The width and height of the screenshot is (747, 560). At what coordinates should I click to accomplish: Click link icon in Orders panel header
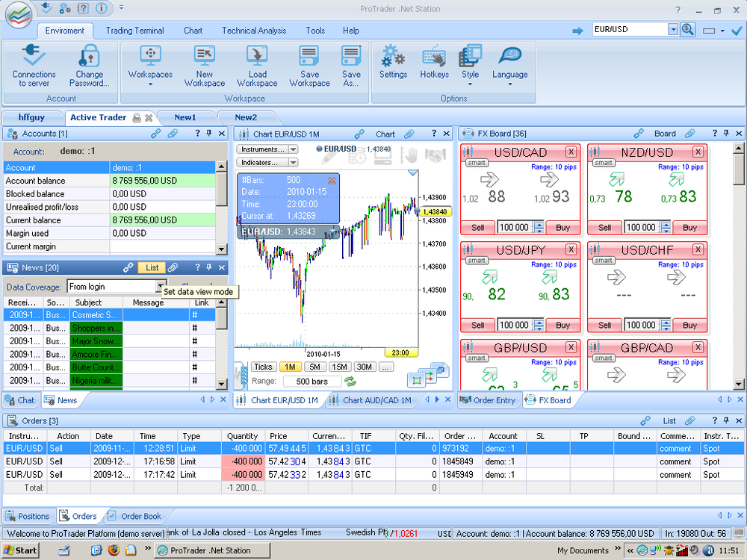(x=645, y=420)
